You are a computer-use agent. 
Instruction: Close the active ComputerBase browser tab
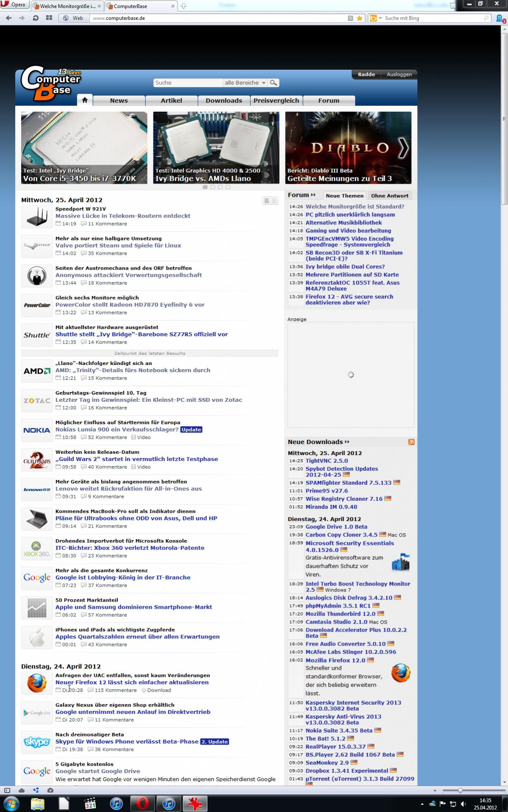[173, 6]
